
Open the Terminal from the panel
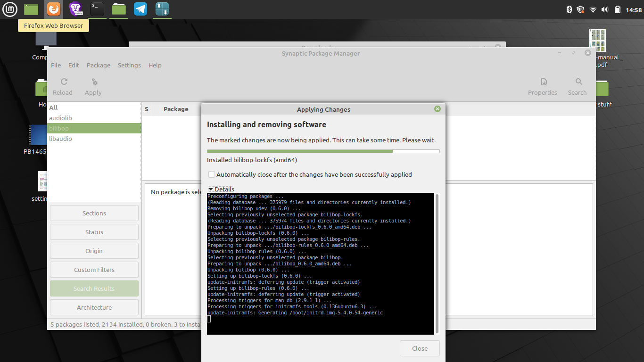97,8
